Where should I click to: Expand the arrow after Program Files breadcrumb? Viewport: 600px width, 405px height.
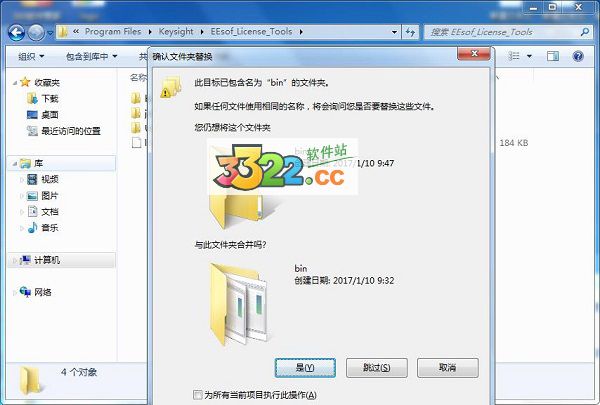click(x=150, y=32)
